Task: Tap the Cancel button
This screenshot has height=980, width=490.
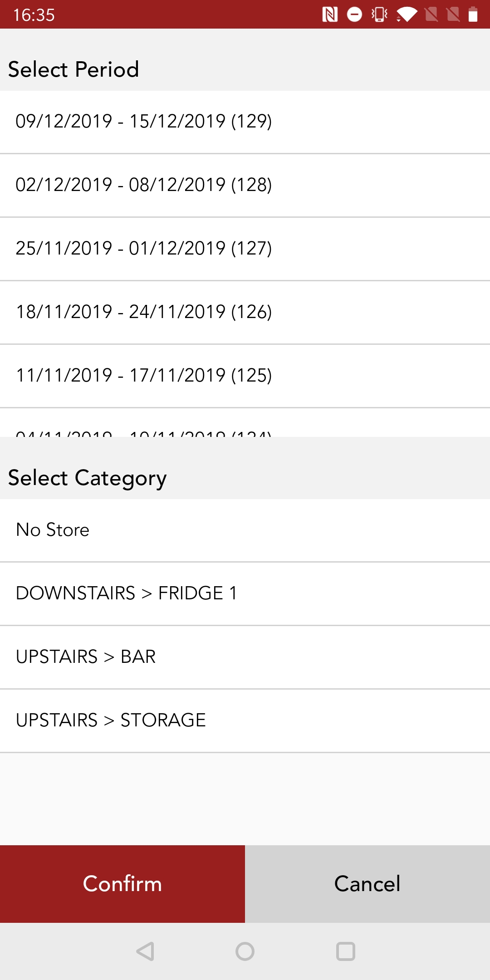Action: coord(367,883)
